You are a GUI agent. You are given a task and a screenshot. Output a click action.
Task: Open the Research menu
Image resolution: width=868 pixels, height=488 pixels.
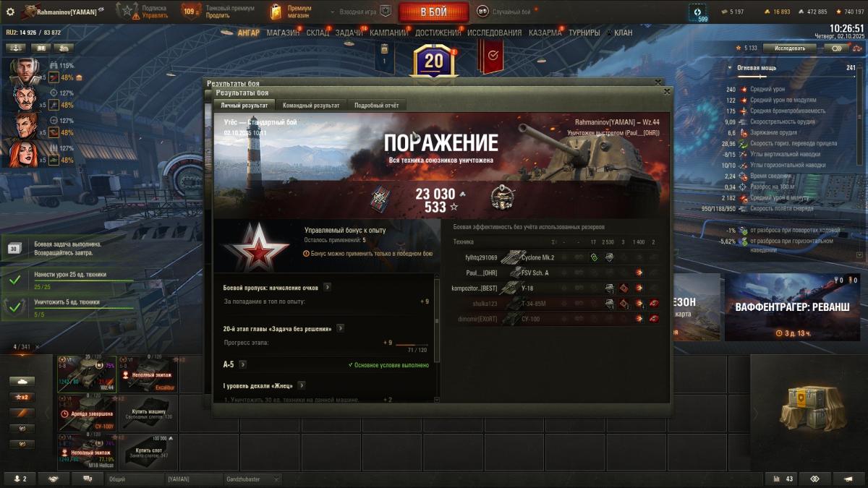tap(494, 33)
